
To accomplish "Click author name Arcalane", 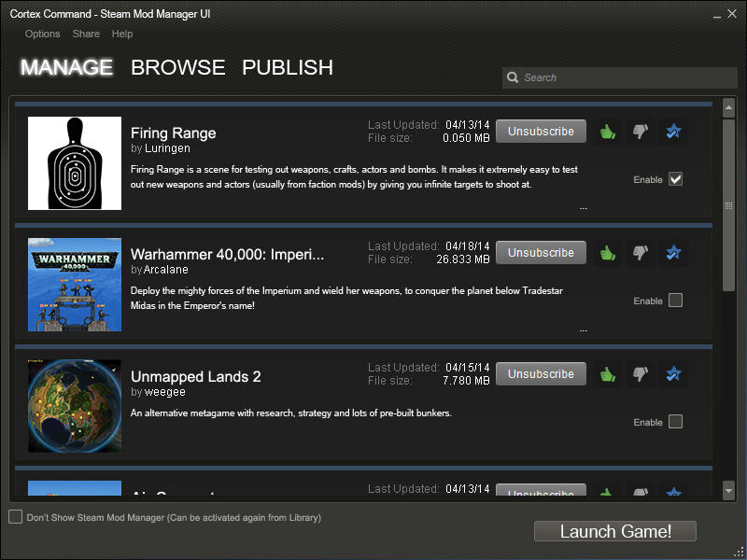I will tap(166, 270).
